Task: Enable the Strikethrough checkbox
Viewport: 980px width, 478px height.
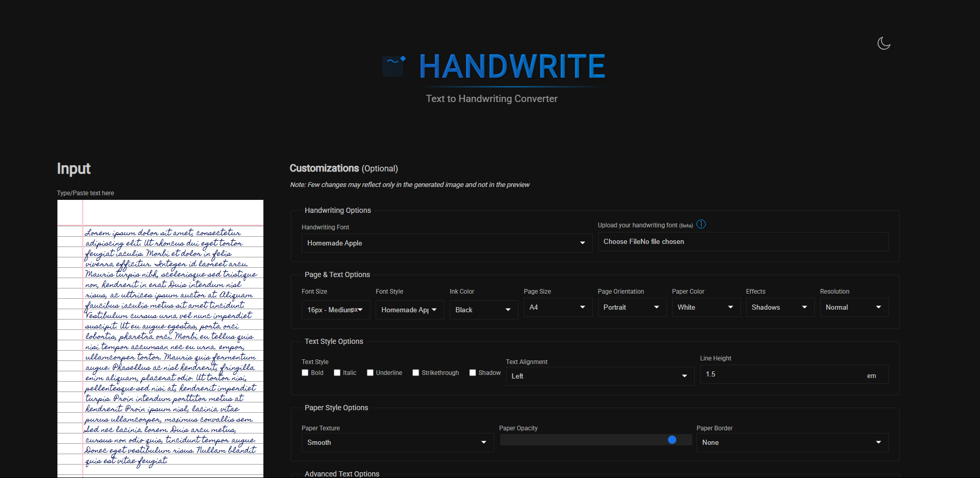Action: 415,373
